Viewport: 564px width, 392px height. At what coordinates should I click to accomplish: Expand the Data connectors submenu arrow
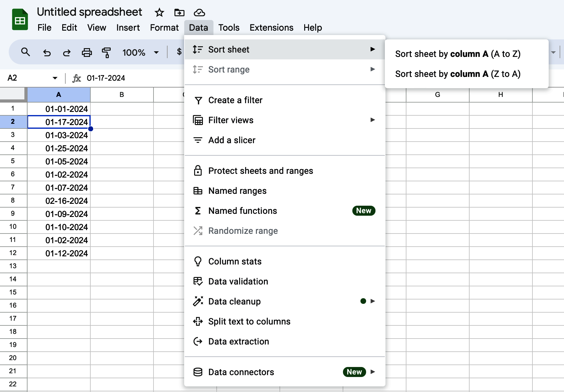pyautogui.click(x=373, y=372)
